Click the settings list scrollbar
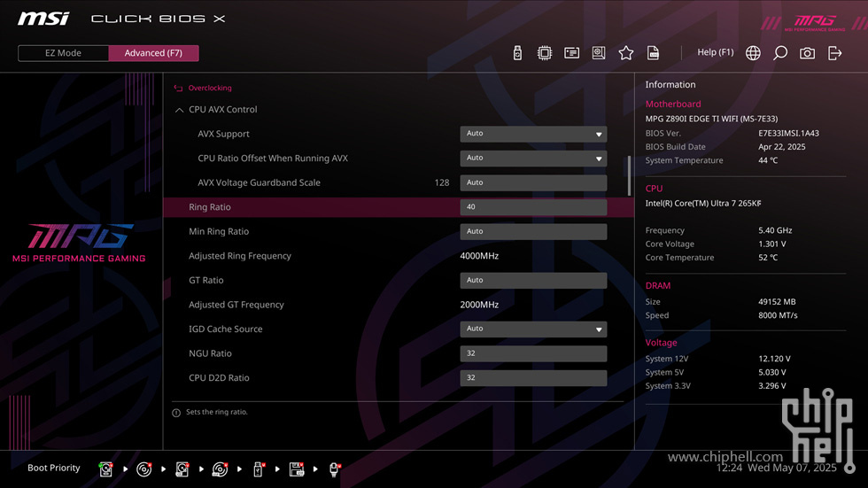 (x=629, y=175)
